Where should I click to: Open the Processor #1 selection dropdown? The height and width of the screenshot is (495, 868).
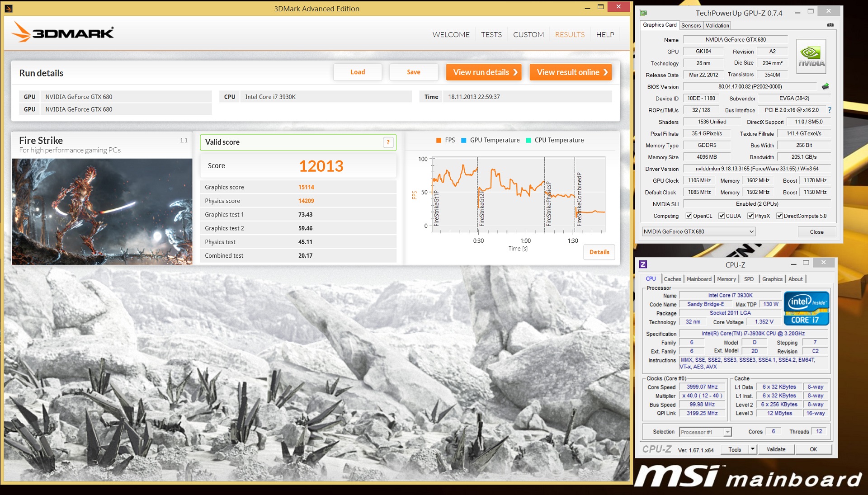[705, 432]
